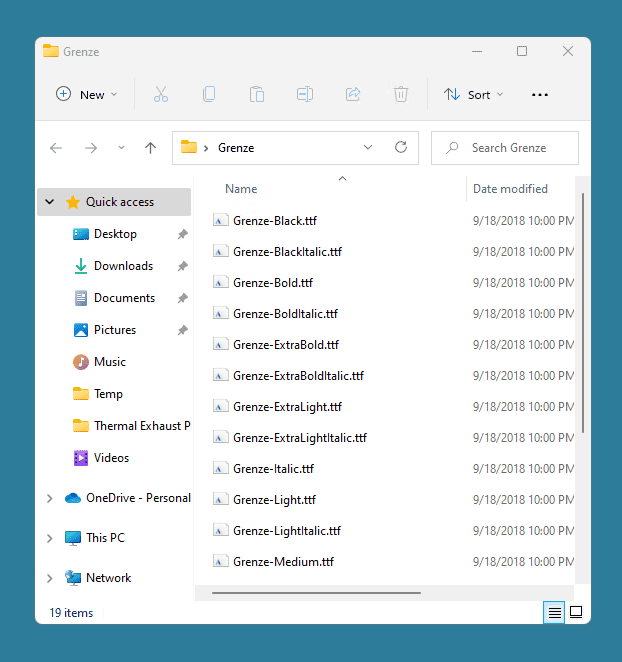Select Grenze-ExtraBold.ttf file

tap(286, 345)
